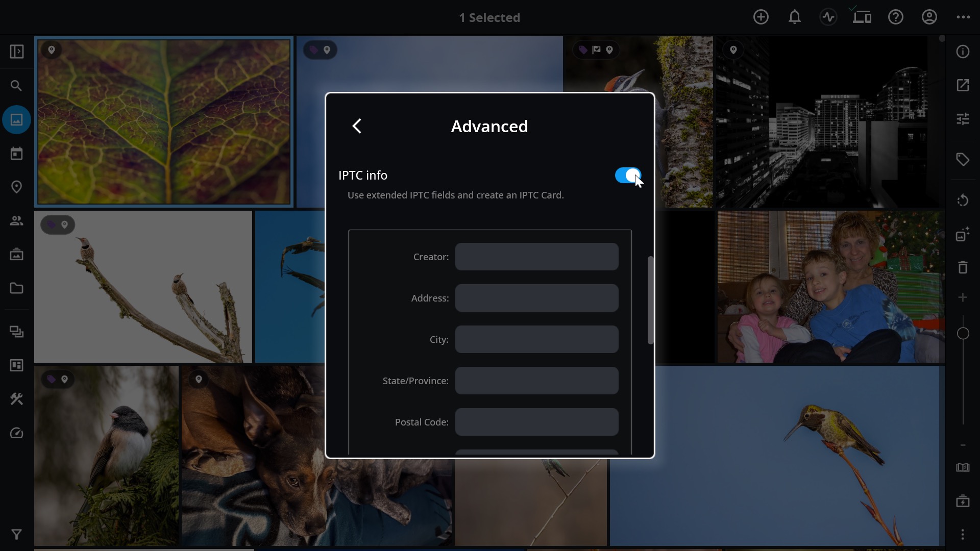
Task: Click the thumbnail size slider handle
Action: (963, 334)
